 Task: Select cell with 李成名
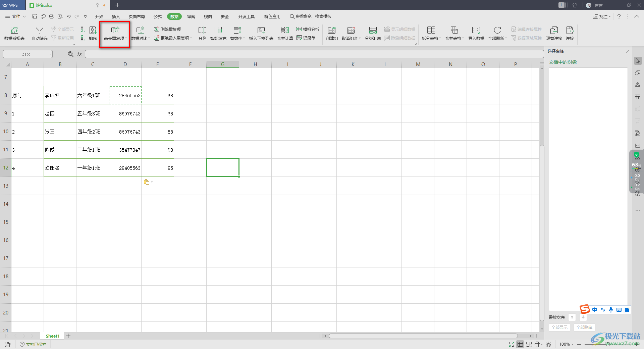(60, 95)
